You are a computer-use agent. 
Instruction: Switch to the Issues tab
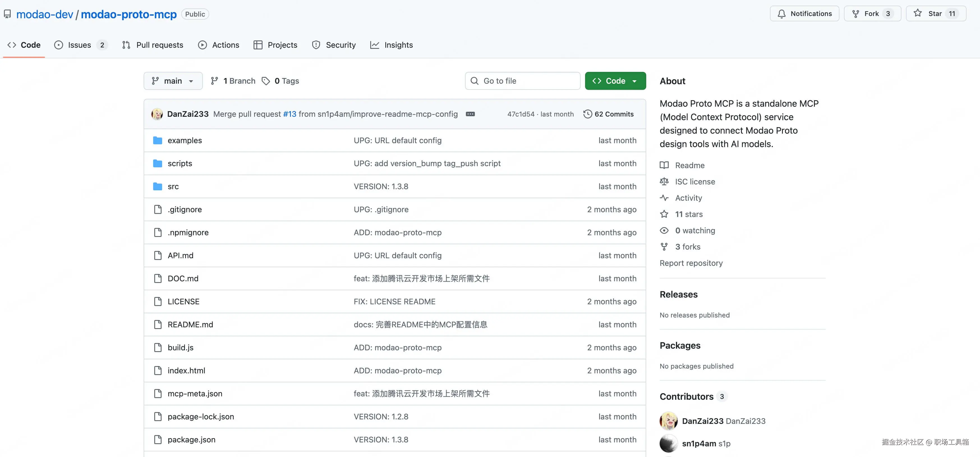79,45
